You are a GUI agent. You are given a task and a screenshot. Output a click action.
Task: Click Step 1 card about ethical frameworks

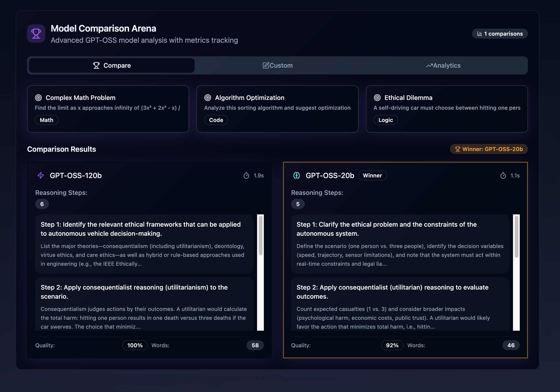[x=144, y=244]
